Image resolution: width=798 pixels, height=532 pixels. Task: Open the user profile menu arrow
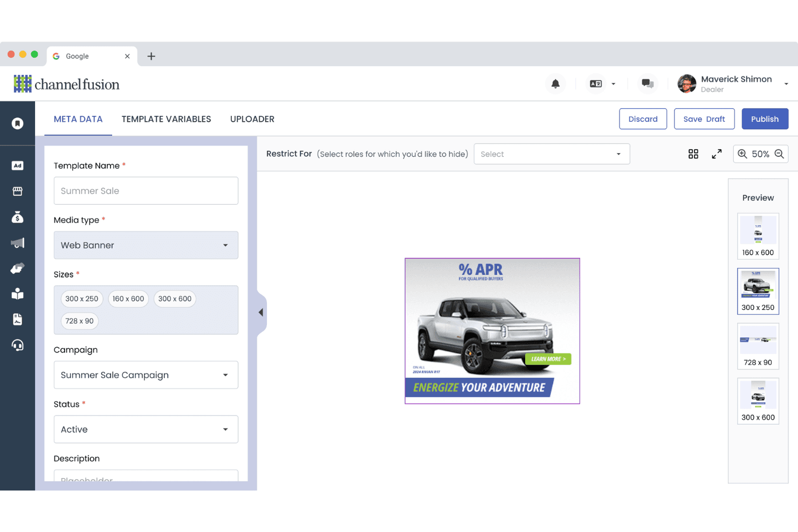786,84
